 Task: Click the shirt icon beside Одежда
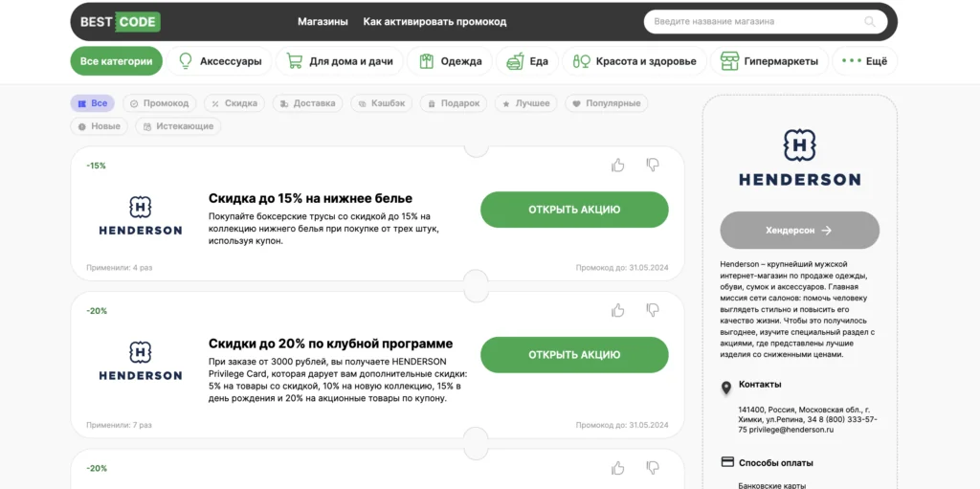pos(426,61)
